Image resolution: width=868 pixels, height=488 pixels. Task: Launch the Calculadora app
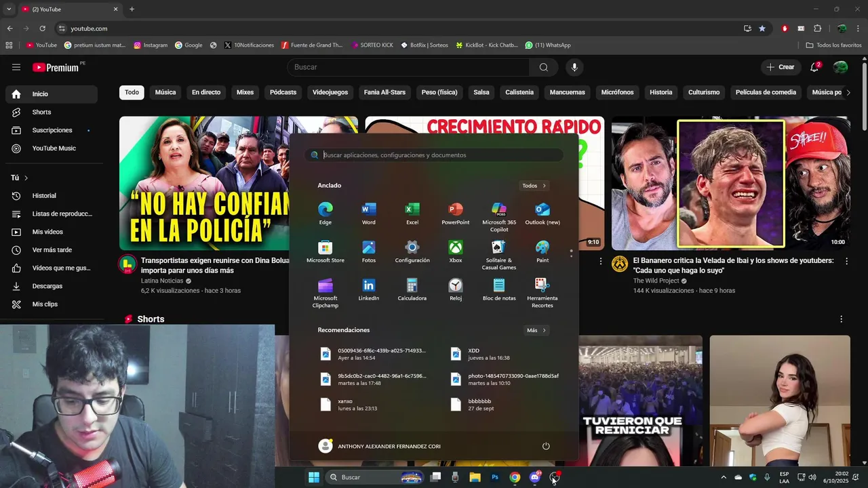point(412,289)
